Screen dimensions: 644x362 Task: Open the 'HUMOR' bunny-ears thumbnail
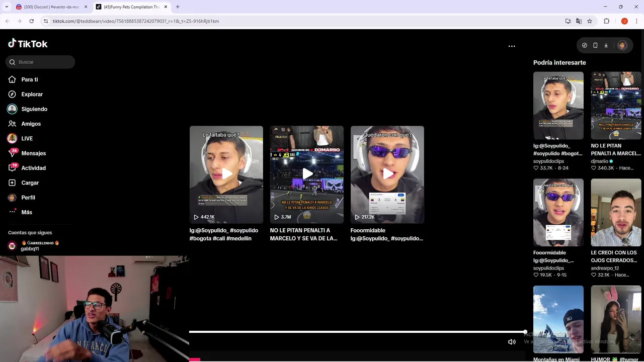[x=616, y=320]
